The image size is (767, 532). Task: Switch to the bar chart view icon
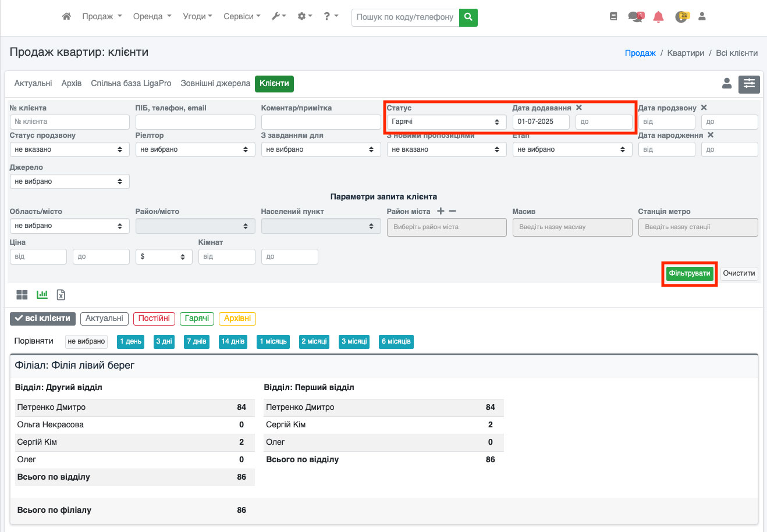coord(42,295)
